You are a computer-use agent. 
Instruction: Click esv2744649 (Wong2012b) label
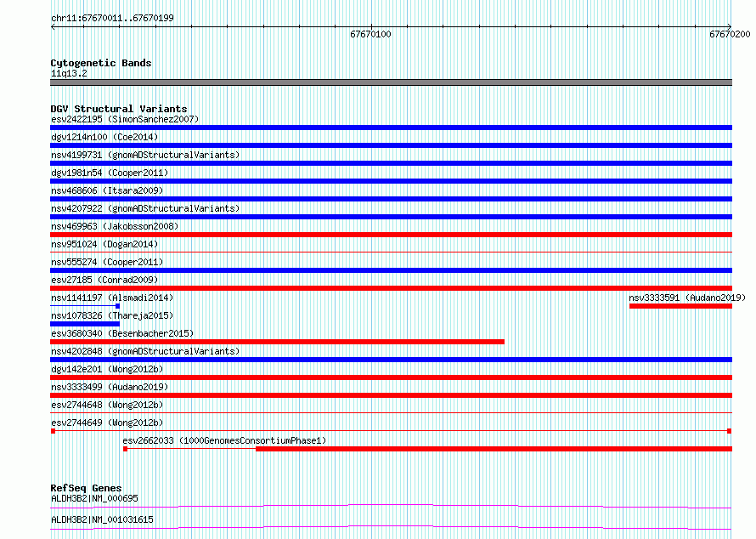(x=107, y=423)
